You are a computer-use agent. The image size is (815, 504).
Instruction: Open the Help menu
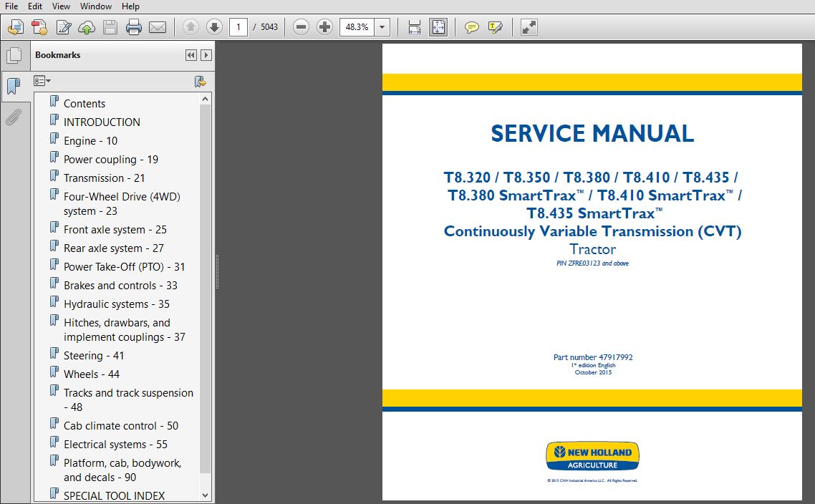(130, 6)
